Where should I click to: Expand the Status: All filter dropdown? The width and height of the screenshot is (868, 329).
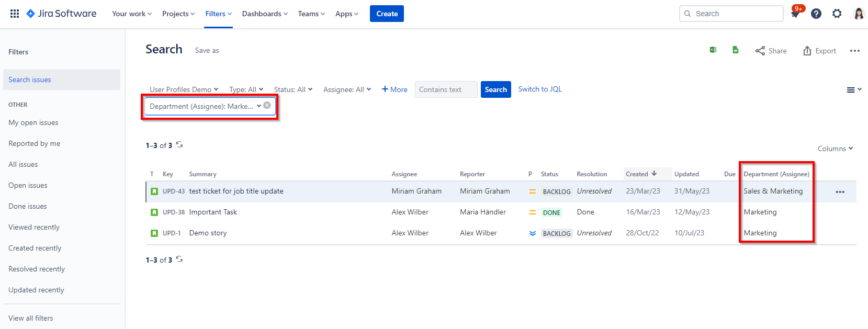(x=293, y=89)
